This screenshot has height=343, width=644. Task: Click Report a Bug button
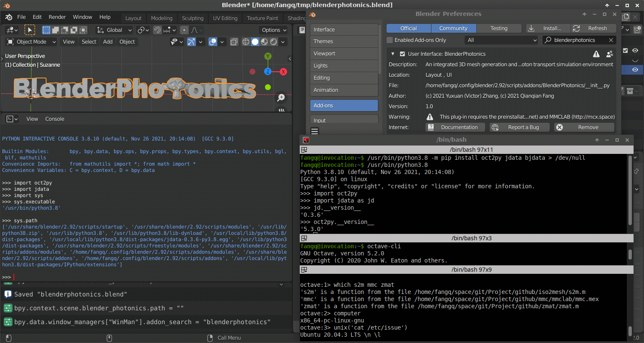click(520, 127)
